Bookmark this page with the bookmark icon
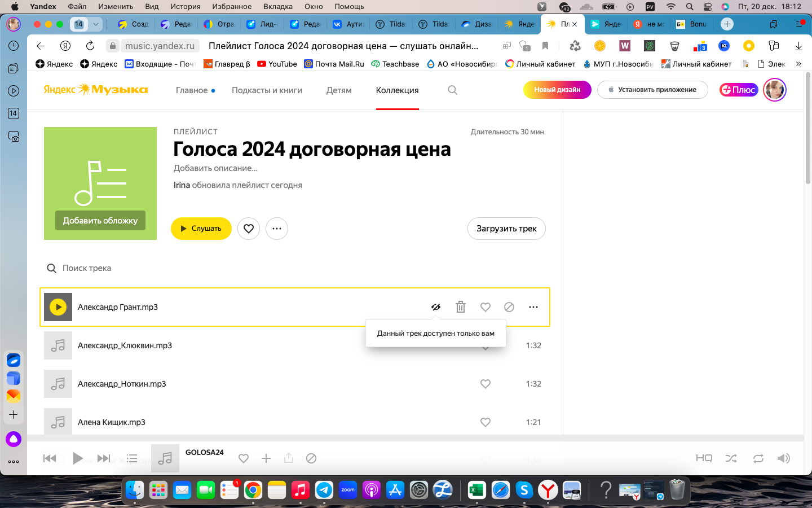 (x=545, y=46)
